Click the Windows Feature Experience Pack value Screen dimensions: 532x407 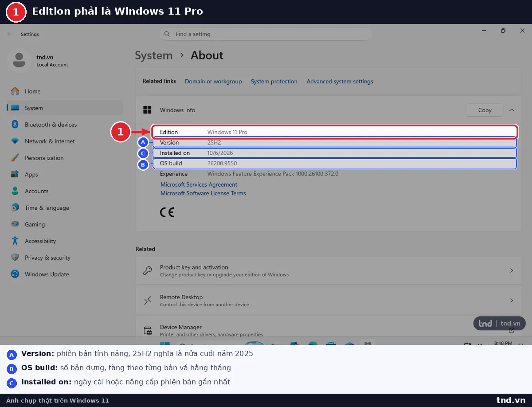point(273,174)
